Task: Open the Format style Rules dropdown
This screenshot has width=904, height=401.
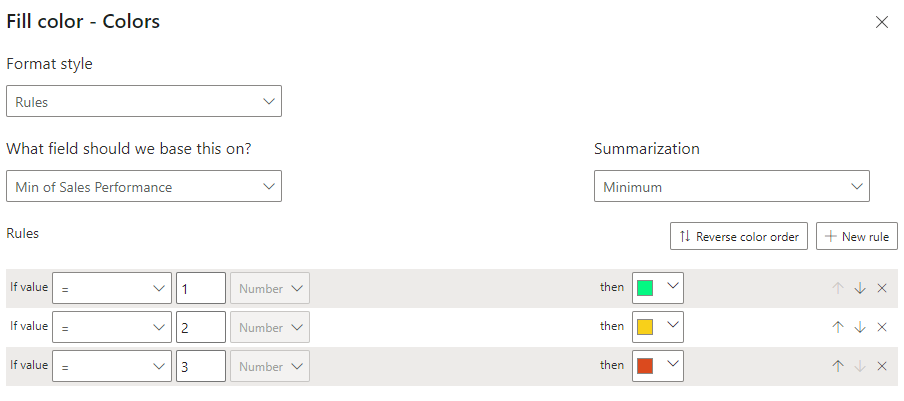Action: (144, 101)
